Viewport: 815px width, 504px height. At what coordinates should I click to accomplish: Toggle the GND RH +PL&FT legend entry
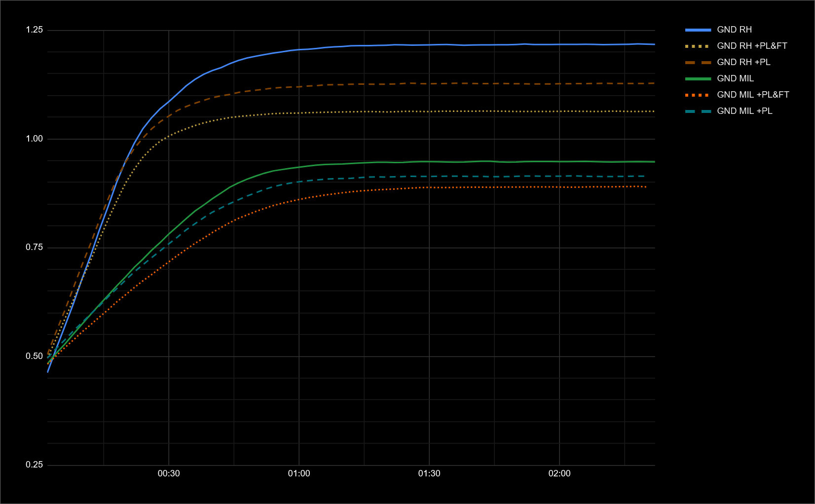752,46
